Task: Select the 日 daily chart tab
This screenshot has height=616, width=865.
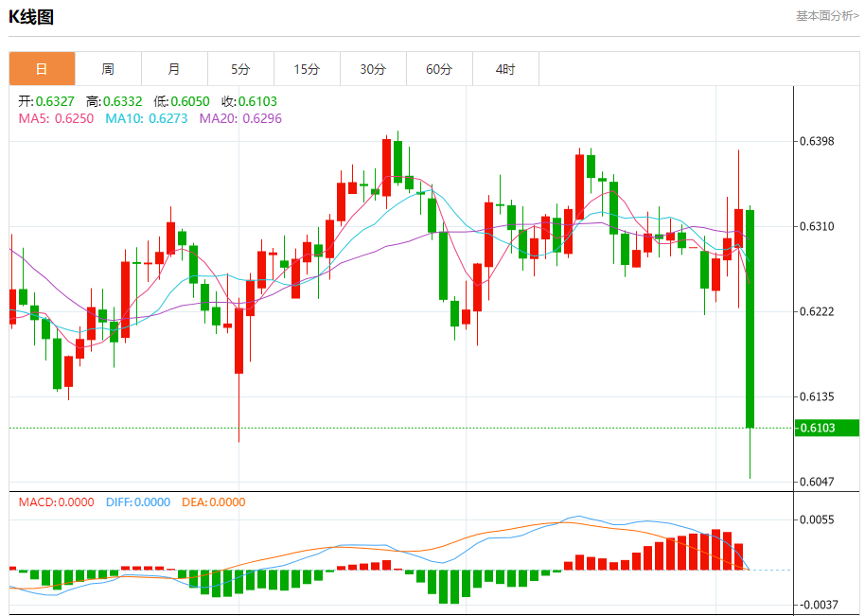Action: 42,69
